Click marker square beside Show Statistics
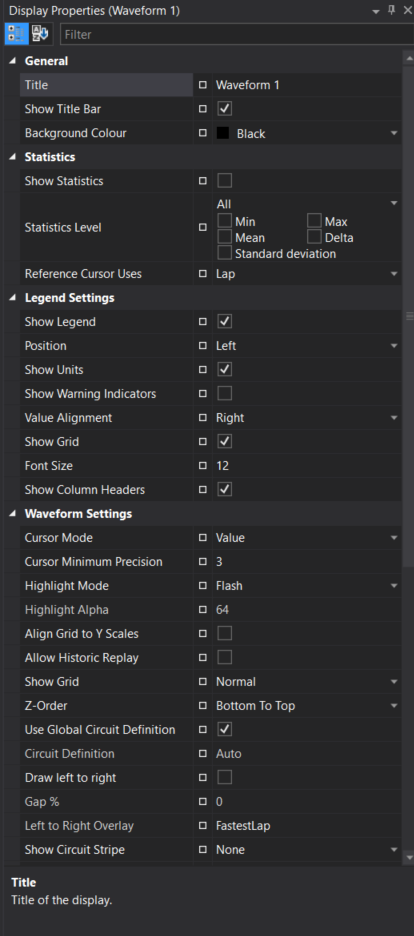Viewport: 414px width, 936px height. (203, 181)
